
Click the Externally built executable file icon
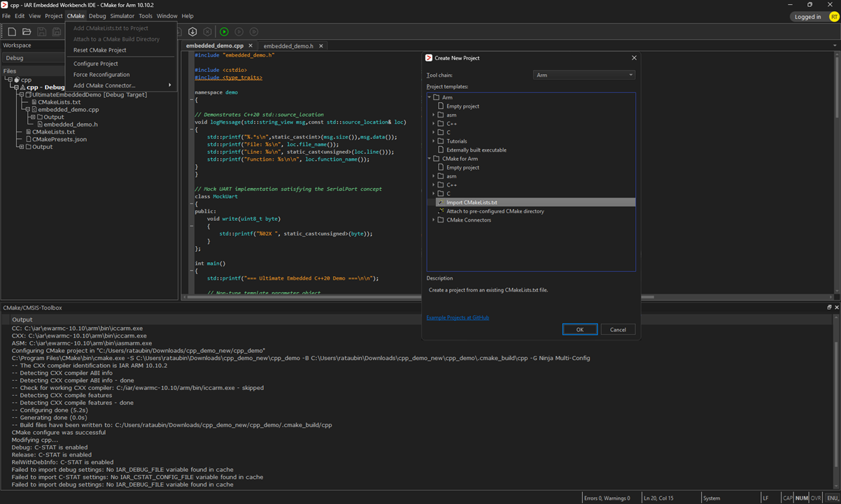coord(440,150)
